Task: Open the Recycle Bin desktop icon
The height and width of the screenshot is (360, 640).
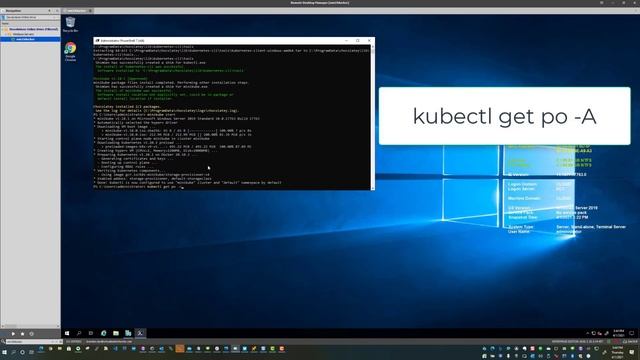Action: (70, 24)
